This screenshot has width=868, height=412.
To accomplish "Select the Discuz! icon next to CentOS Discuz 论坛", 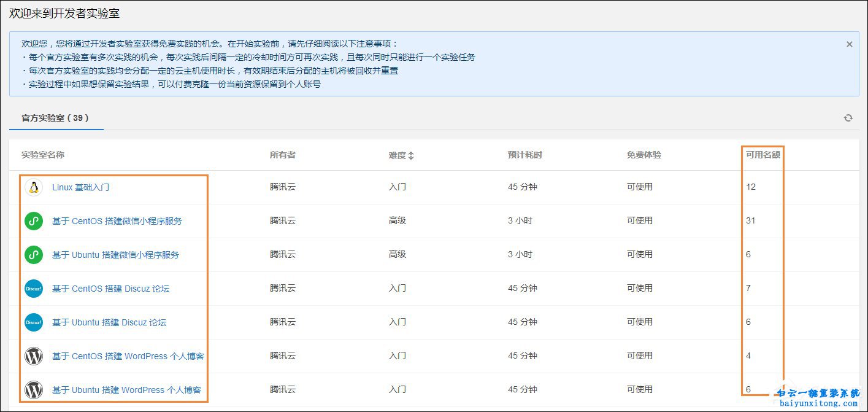I will (33, 288).
